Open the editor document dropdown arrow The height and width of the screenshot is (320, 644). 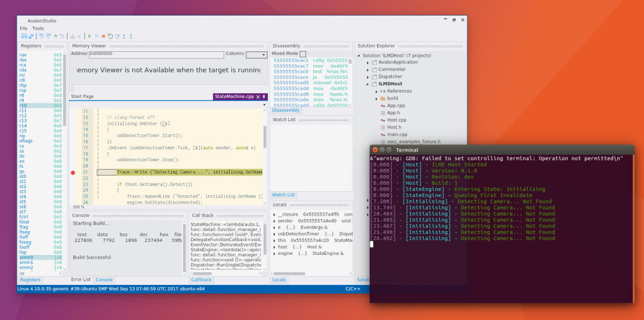[265, 105]
